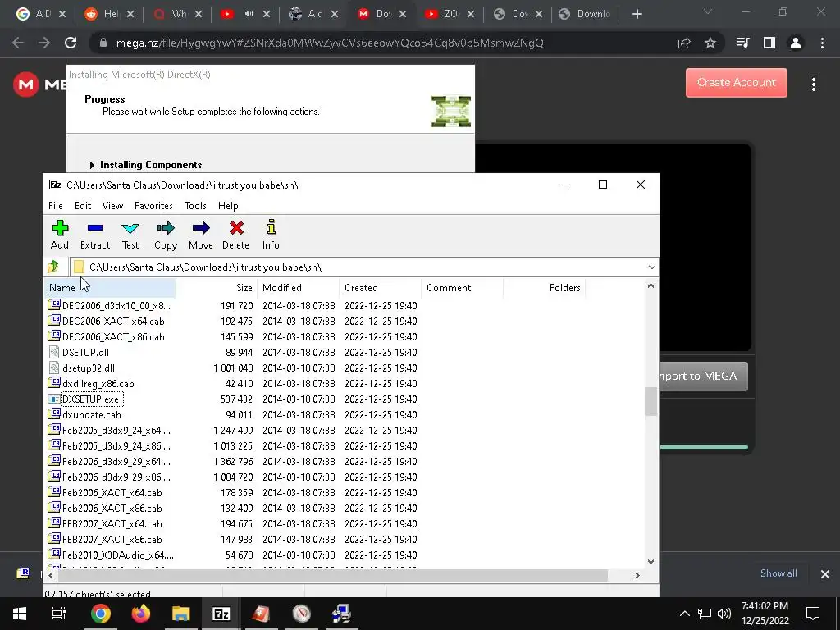The width and height of the screenshot is (840, 630).
Task: Click the Extract toolbar icon
Action: pos(95,234)
